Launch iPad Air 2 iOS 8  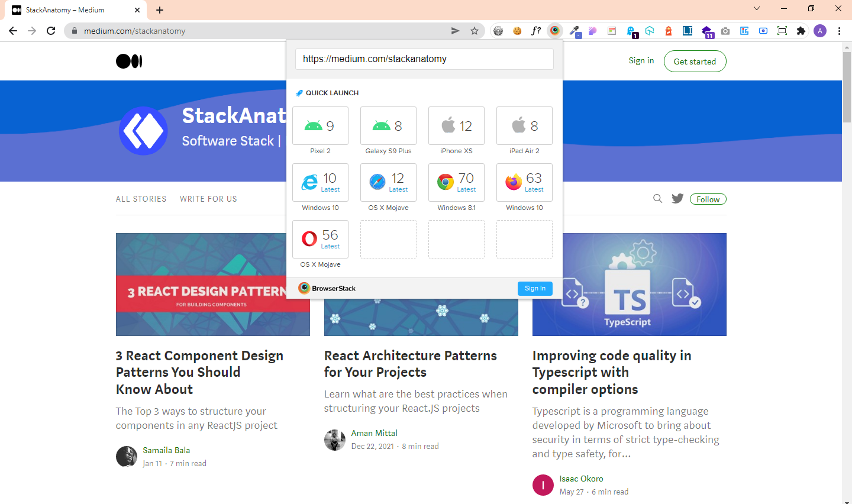tap(524, 125)
